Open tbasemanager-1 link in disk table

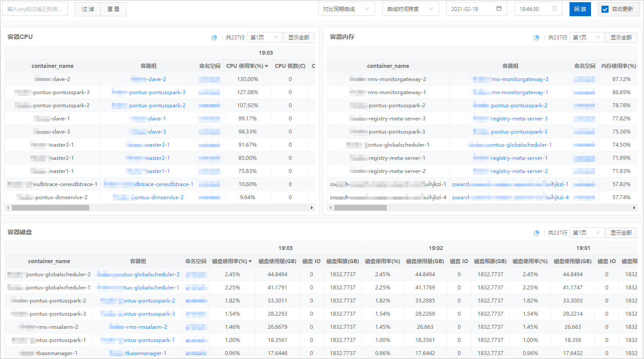138,353
